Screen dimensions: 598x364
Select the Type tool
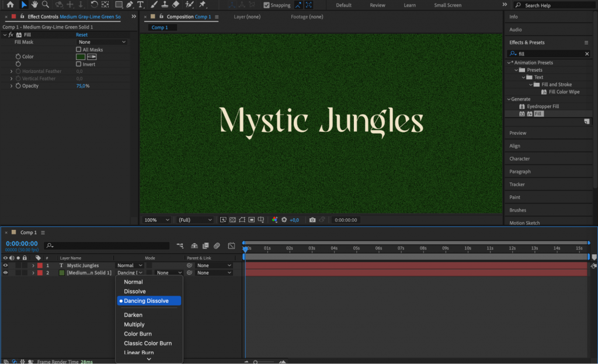point(140,5)
